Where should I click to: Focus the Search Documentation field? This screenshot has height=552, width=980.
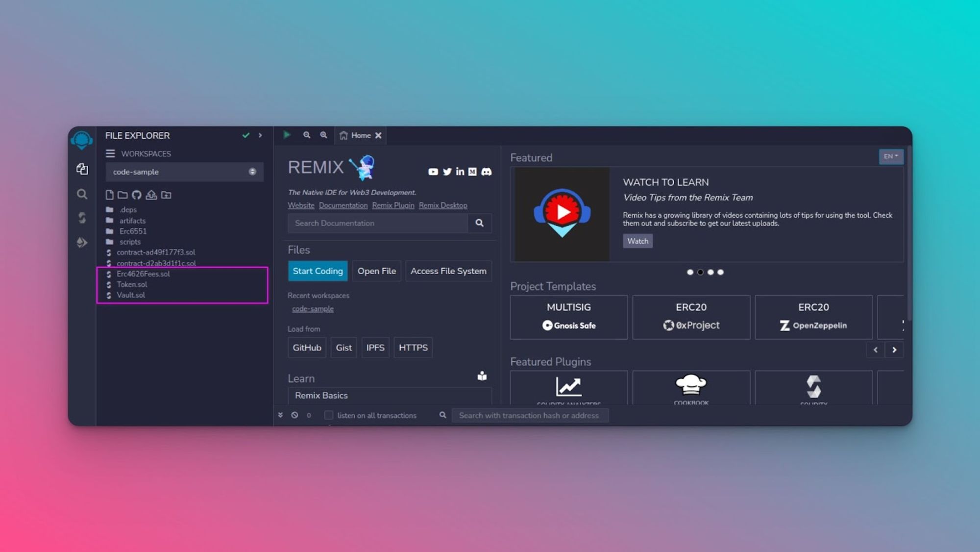pos(378,223)
